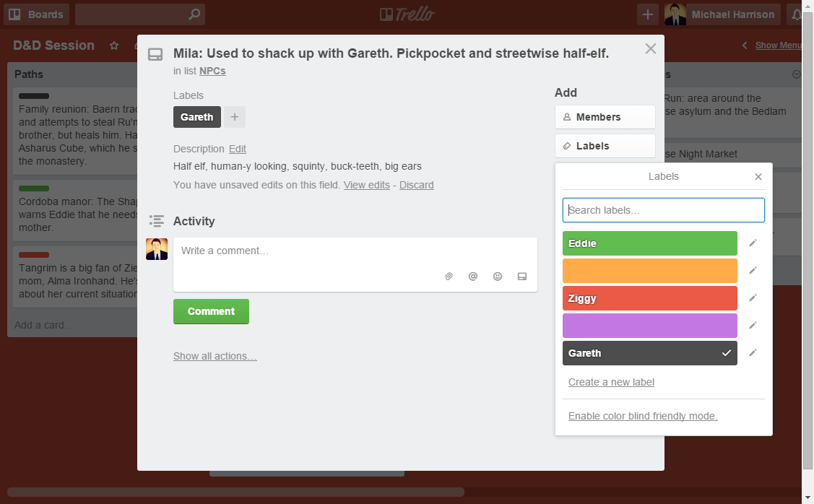Click the @ mention icon below the comment field

click(473, 276)
